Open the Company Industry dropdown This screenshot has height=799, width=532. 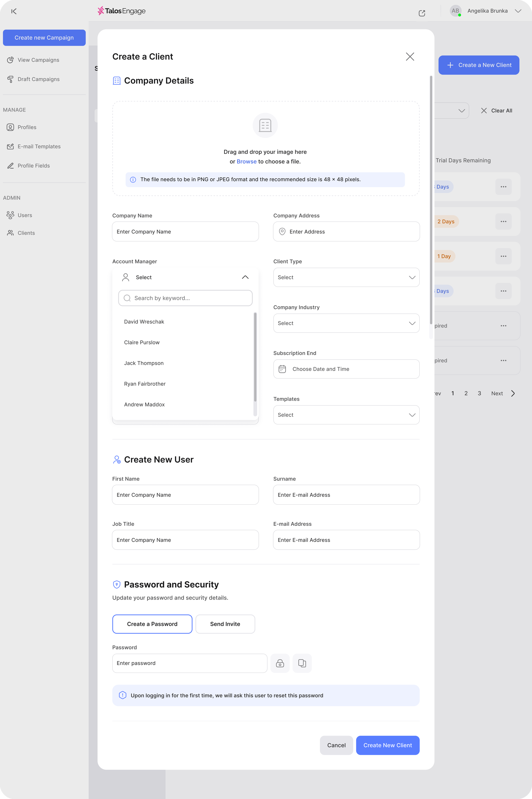point(346,323)
